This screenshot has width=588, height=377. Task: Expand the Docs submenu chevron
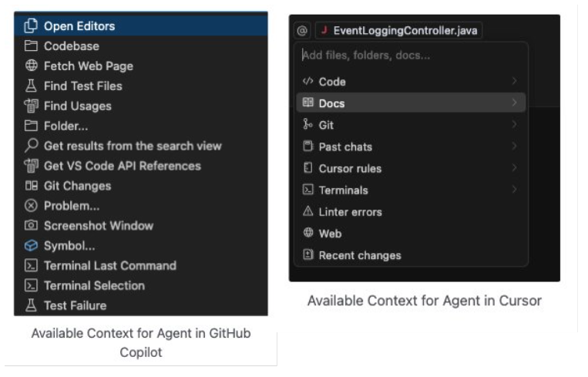(515, 103)
